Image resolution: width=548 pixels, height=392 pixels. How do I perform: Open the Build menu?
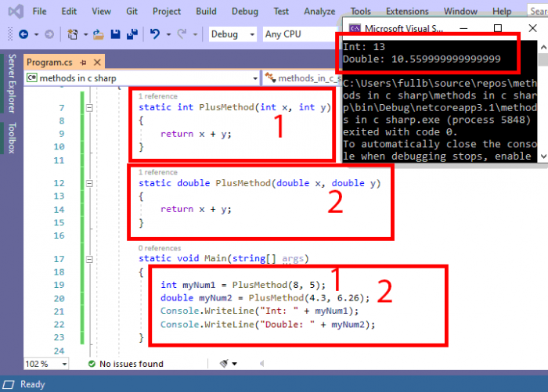pos(207,12)
